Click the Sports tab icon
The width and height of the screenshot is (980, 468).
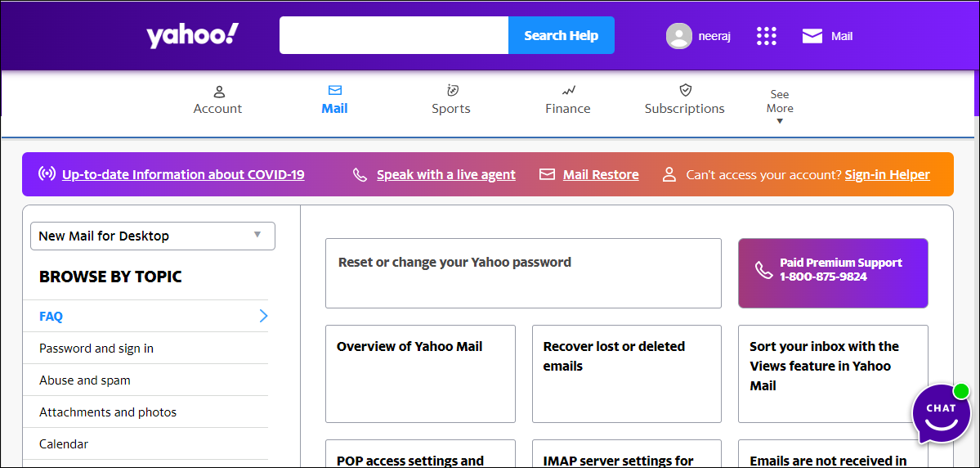pos(453,91)
